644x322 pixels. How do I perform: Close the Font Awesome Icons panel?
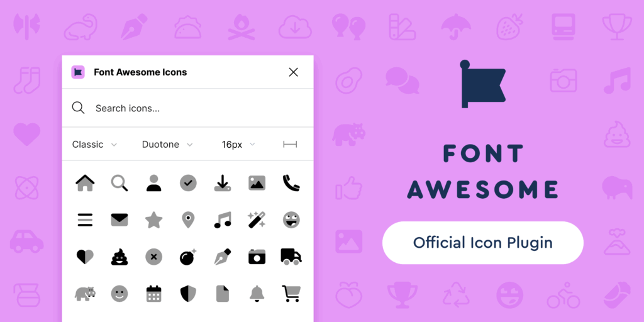293,72
